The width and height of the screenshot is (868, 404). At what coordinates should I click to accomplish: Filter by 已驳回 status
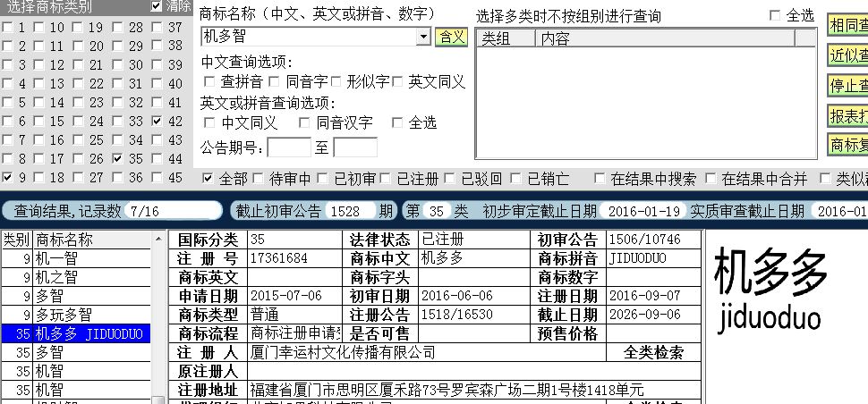pos(450,179)
